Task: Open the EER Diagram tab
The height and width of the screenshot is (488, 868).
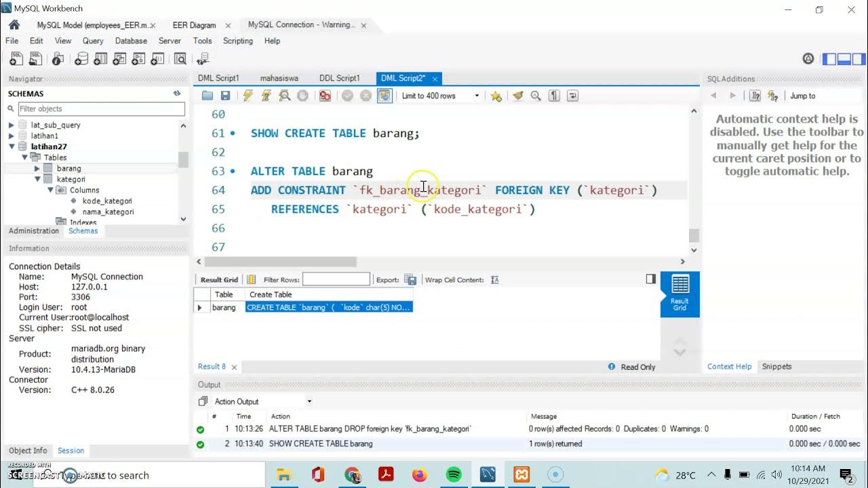Action: click(x=194, y=25)
